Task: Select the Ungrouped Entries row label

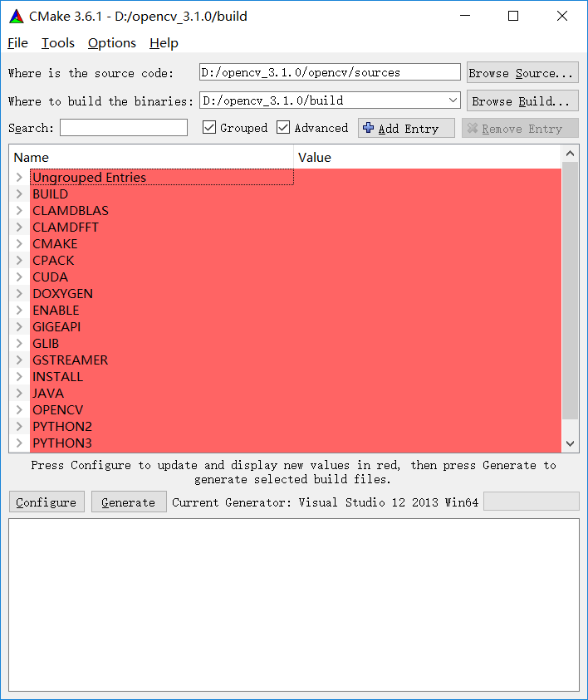Action: pos(90,177)
